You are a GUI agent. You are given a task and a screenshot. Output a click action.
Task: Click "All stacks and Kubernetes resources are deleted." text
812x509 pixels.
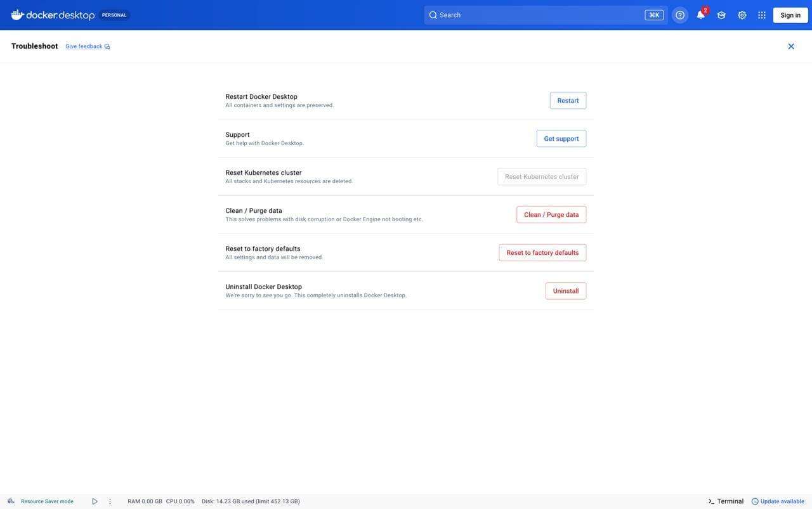click(x=289, y=181)
